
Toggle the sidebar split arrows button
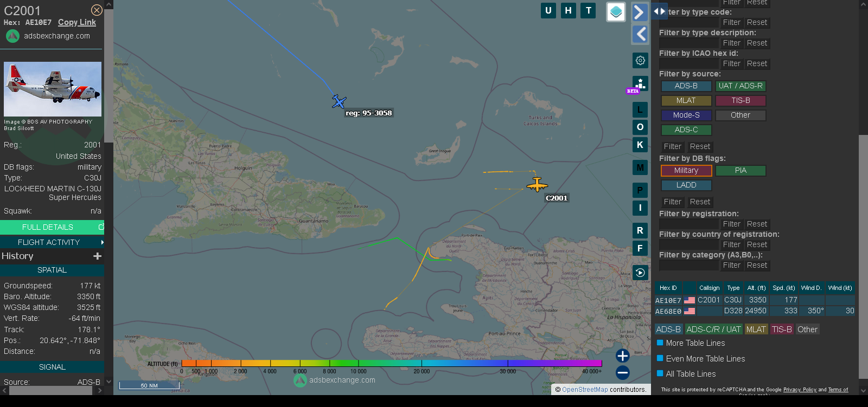[x=659, y=11]
